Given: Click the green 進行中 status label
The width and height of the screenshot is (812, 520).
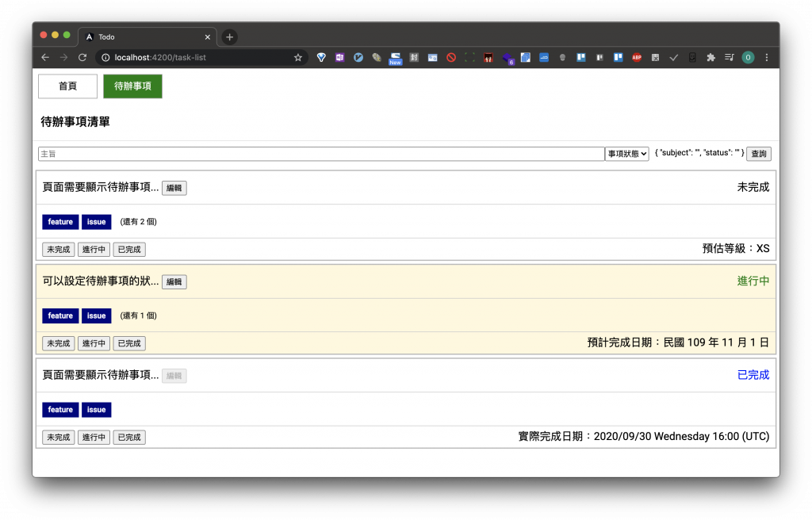Looking at the screenshot, I should [753, 281].
